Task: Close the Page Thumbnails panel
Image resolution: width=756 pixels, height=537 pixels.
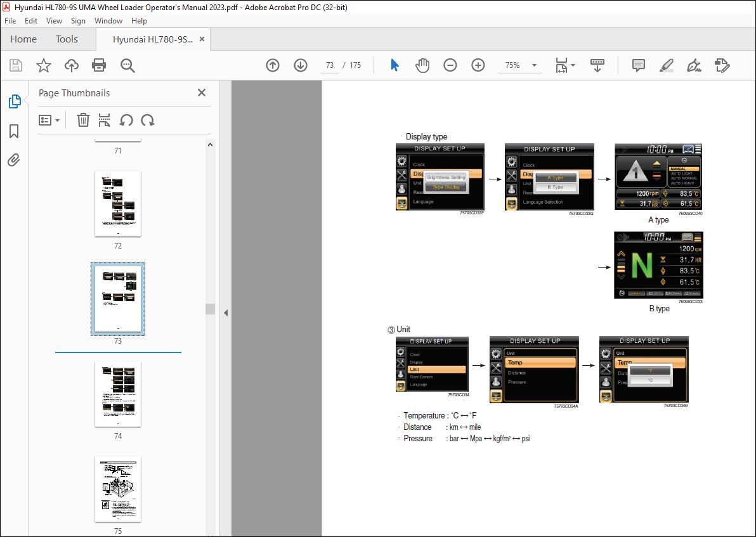Action: (202, 93)
